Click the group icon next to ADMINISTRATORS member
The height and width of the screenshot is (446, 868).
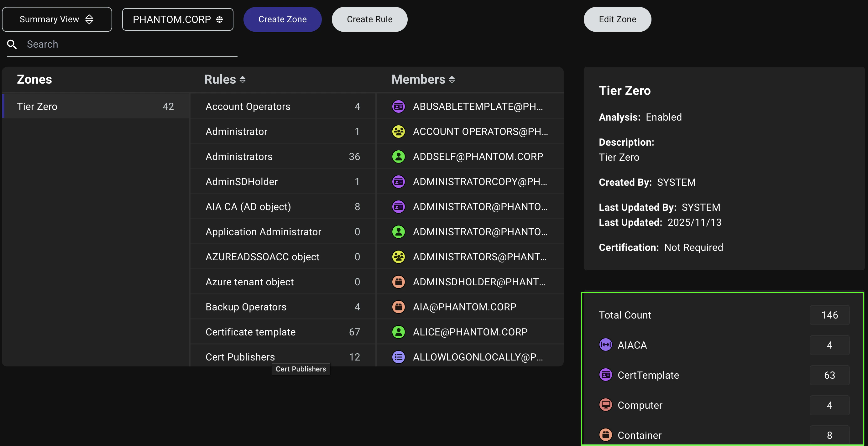[399, 257]
